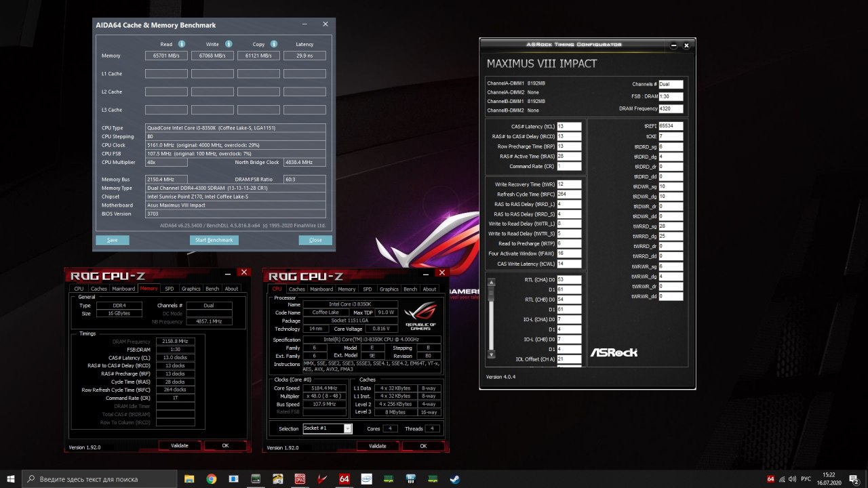This screenshot has height=488, width=868.
Task: Click the red swoosh icon in the taskbar
Action: [322, 479]
